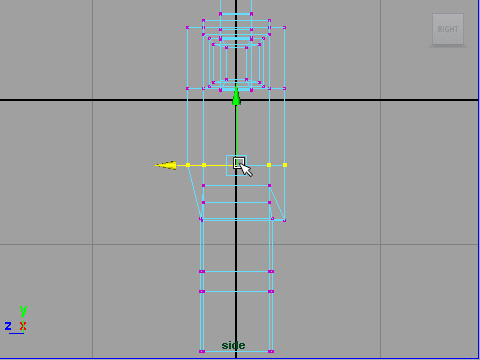Select the yellow vertex just right of manipulator
The width and height of the screenshot is (480, 360).
point(269,165)
